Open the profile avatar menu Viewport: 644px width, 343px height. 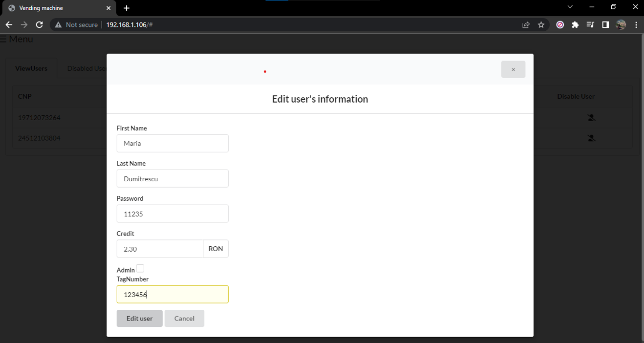621,25
